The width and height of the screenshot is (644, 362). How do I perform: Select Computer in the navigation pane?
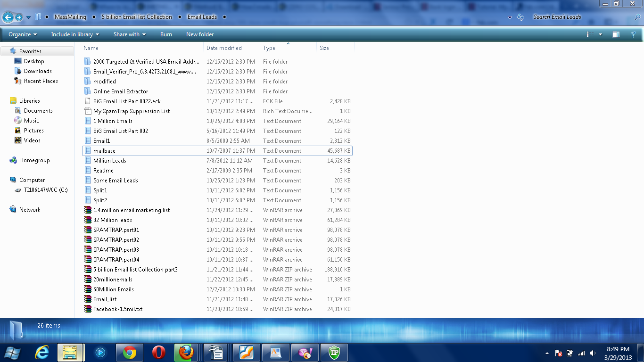coord(32,180)
